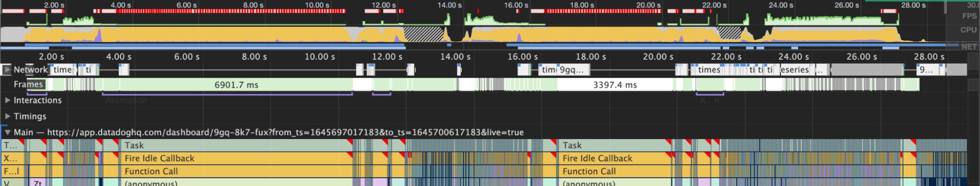Image resolution: width=980 pixels, height=186 pixels.
Task: Click the 'A...n' animation interaction near 22 s
Action: pyautogui.click(x=709, y=94)
